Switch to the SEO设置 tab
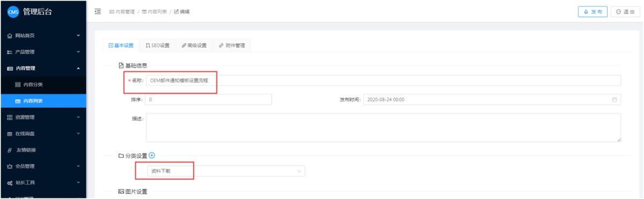 157,46
